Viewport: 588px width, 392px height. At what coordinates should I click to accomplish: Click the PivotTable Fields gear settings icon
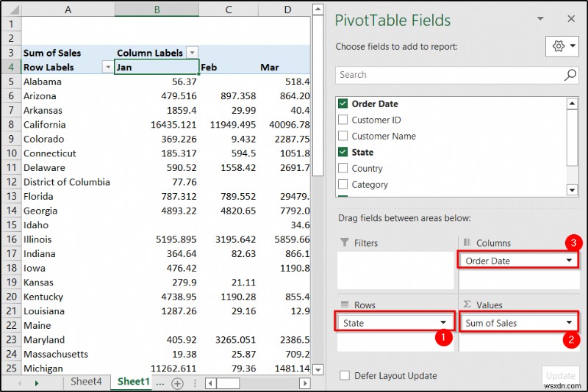click(559, 46)
